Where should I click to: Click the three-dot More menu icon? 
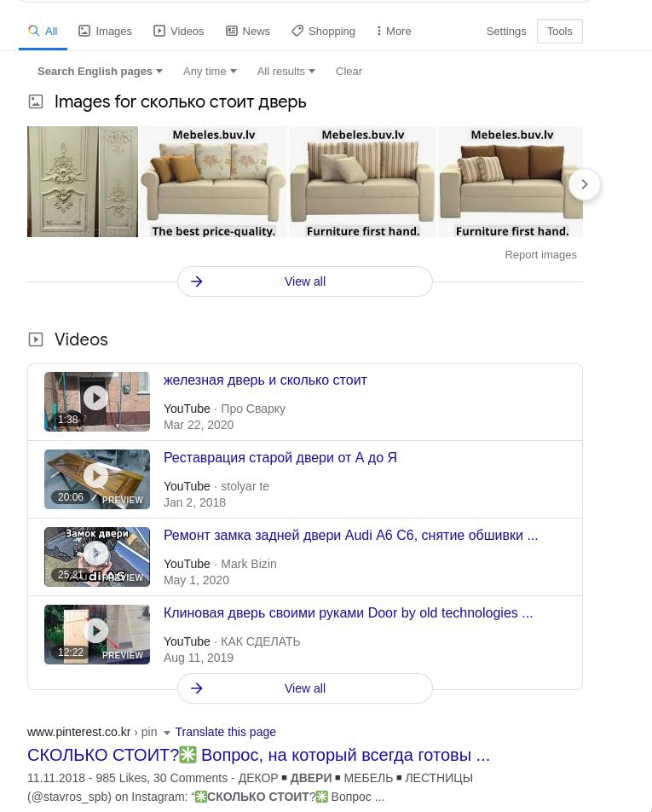(x=379, y=31)
